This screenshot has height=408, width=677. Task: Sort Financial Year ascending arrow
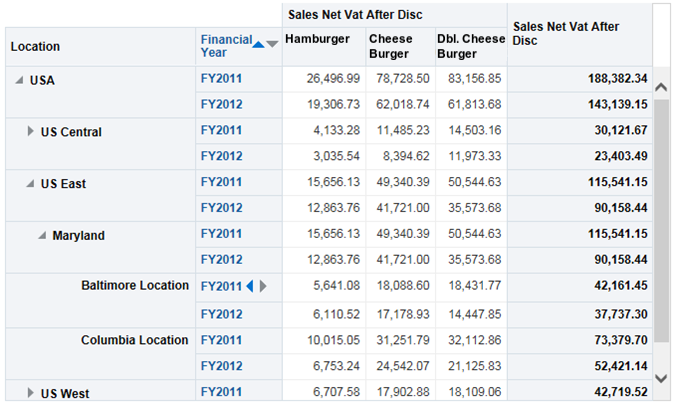[259, 44]
